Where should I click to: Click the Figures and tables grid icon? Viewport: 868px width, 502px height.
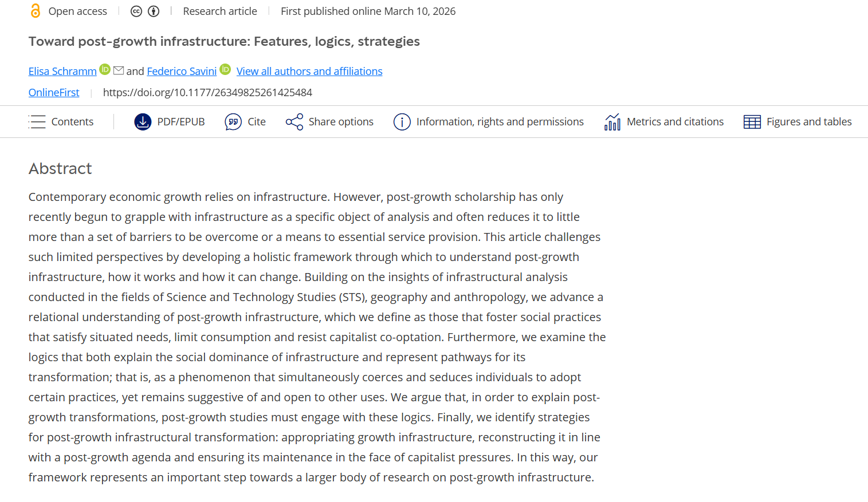[x=751, y=121]
